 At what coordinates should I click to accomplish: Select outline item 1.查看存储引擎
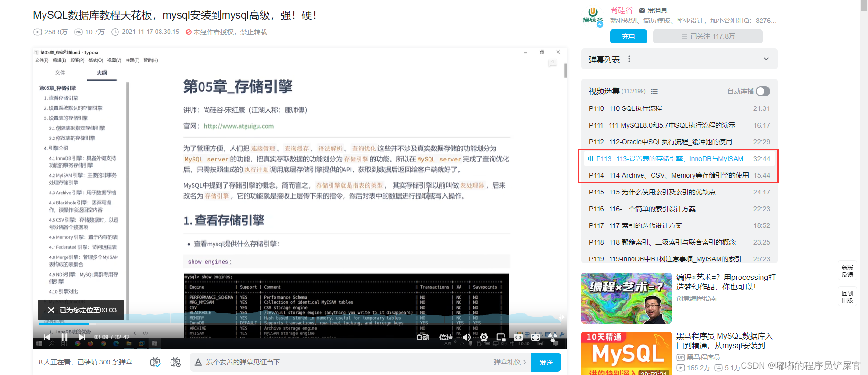(61, 98)
